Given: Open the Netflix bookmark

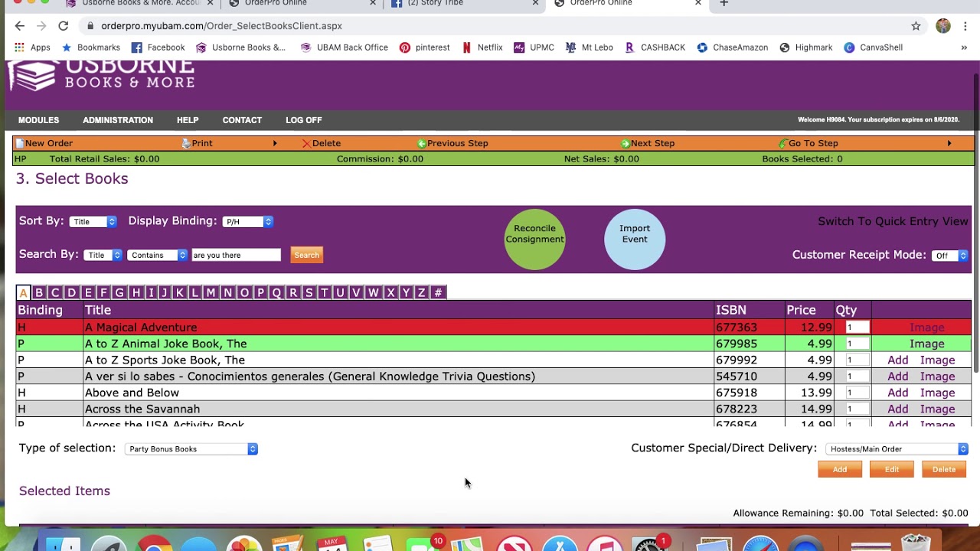Looking at the screenshot, I should (482, 47).
